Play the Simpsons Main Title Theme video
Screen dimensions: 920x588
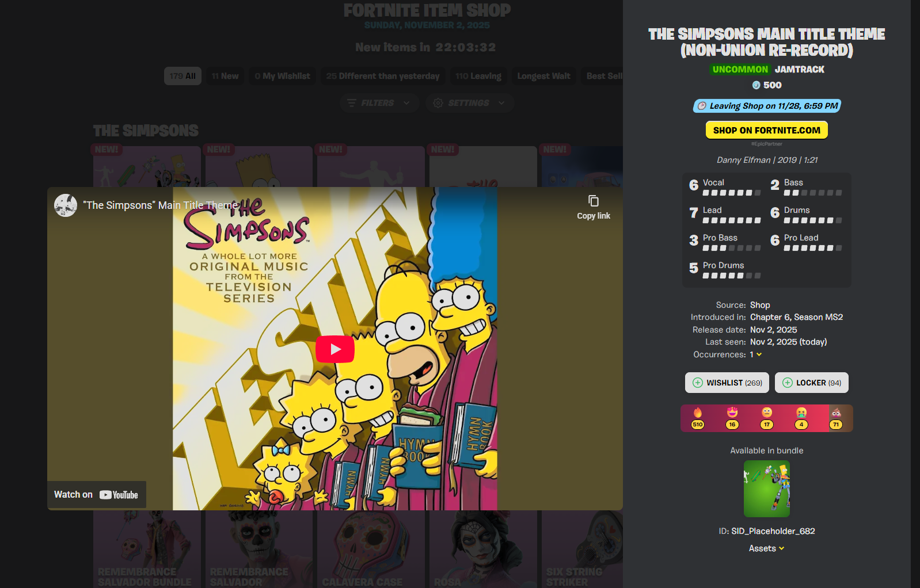(335, 349)
